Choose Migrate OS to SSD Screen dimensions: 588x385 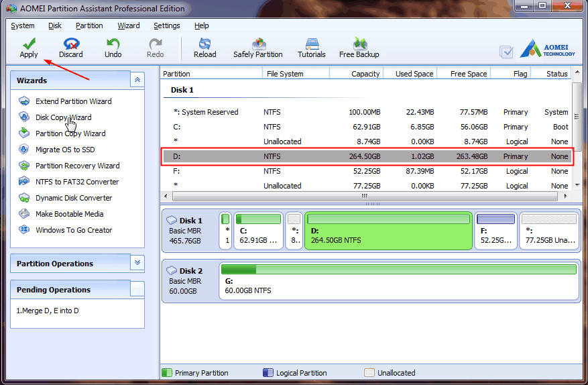pos(65,150)
